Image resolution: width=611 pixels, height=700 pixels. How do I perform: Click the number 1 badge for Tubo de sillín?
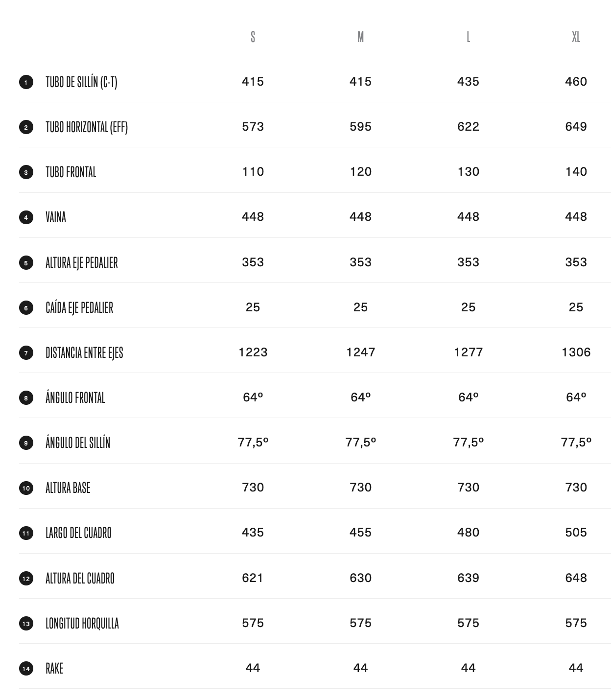coord(26,82)
